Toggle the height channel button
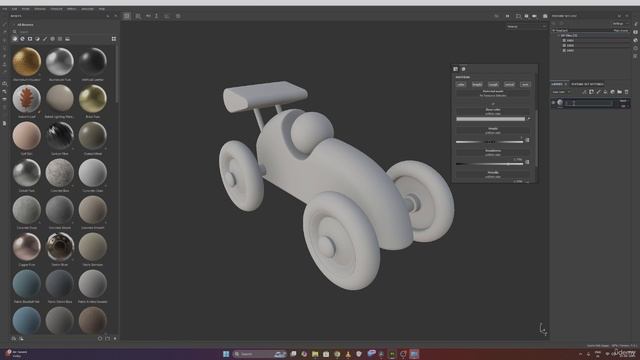Screen dimensions: 640x360 pyautogui.click(x=477, y=84)
